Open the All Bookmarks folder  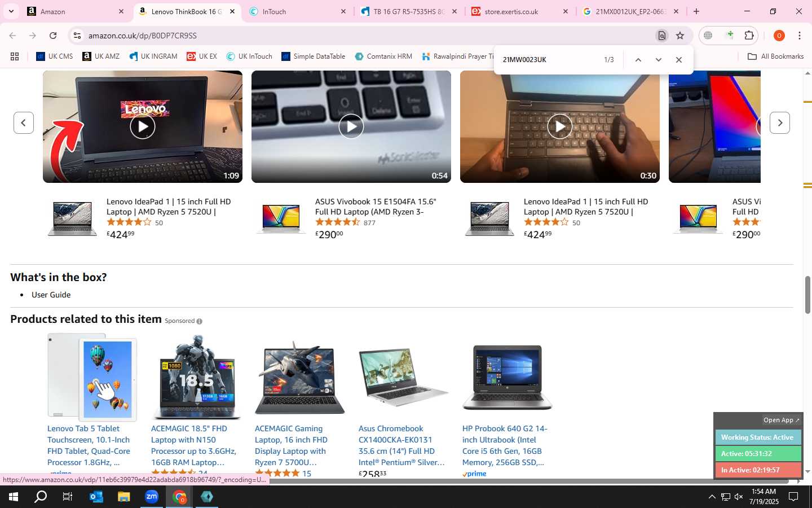point(775,56)
